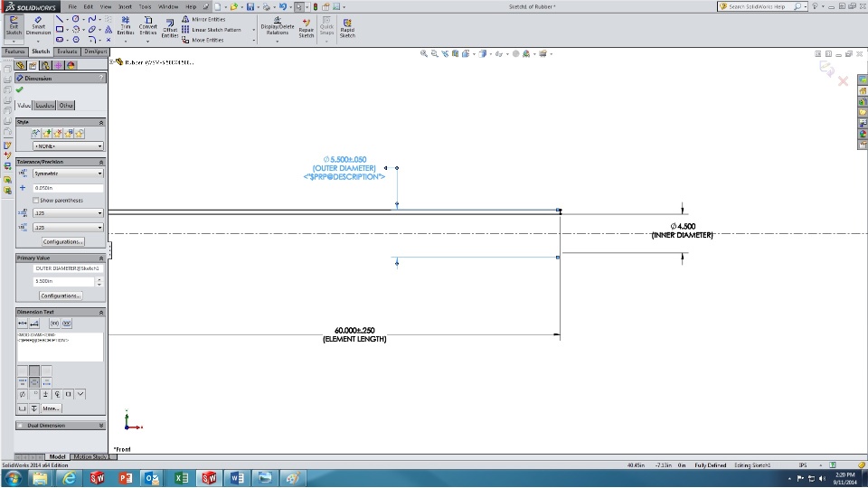Switch to the Leaders tab in Dimension panel
This screenshot has height=488, width=868.
point(45,105)
